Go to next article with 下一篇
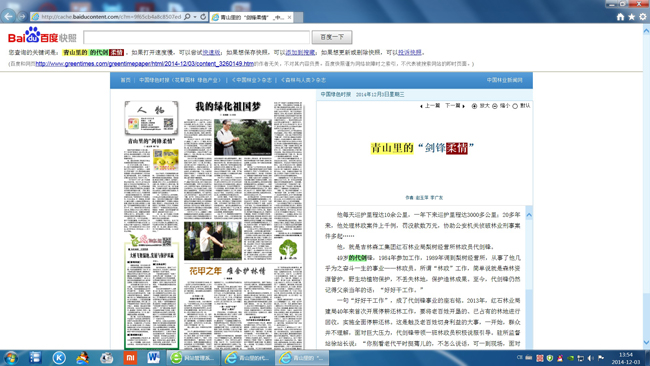The width and height of the screenshot is (650, 366). pyautogui.click(x=455, y=106)
